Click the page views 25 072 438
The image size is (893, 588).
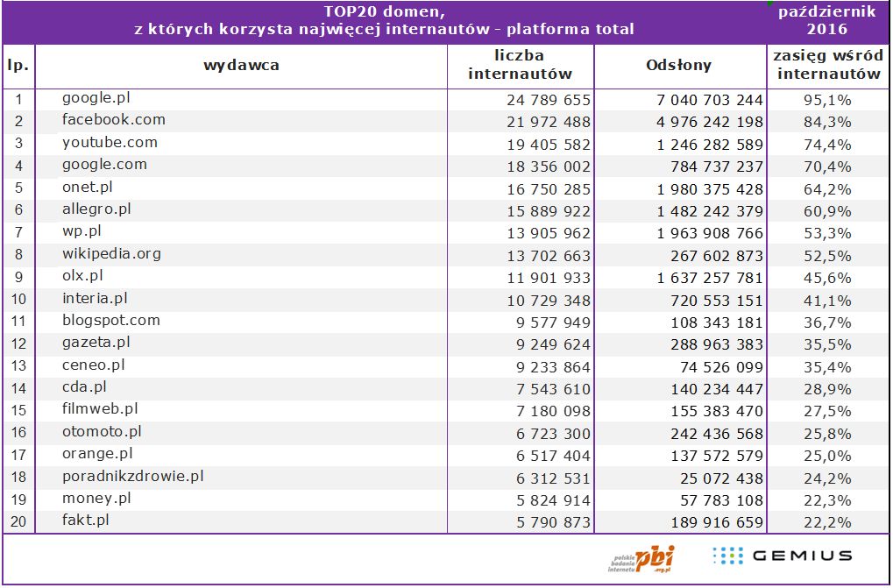point(721,478)
